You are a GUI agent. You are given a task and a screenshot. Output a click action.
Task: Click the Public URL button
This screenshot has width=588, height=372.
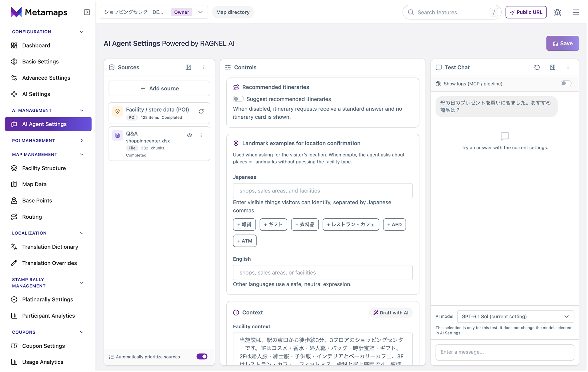tap(526, 12)
